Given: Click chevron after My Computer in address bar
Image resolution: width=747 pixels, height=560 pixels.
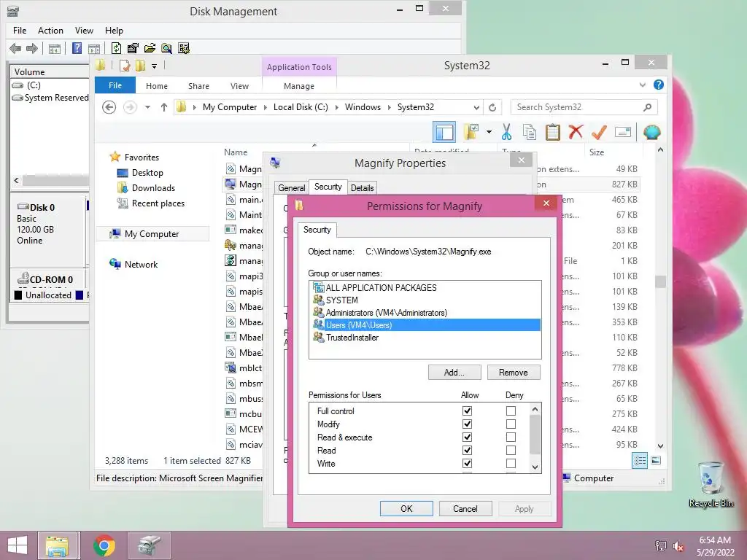Looking at the screenshot, I should [x=266, y=107].
